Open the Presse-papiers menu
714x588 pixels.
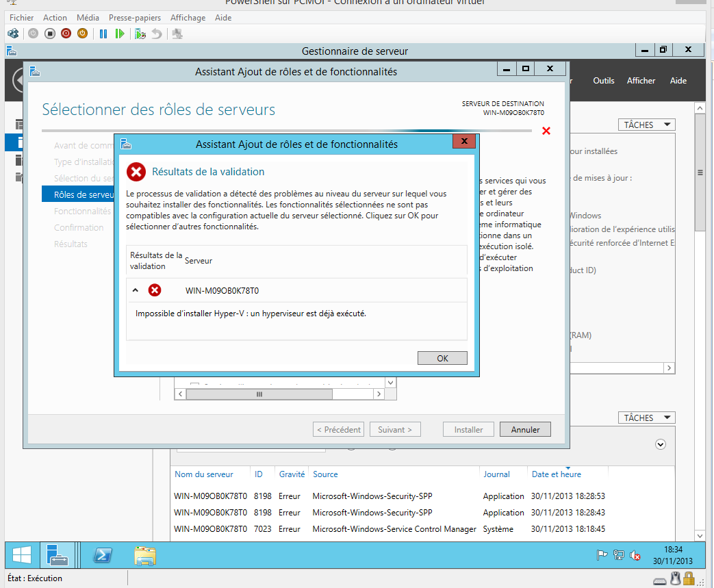point(135,18)
